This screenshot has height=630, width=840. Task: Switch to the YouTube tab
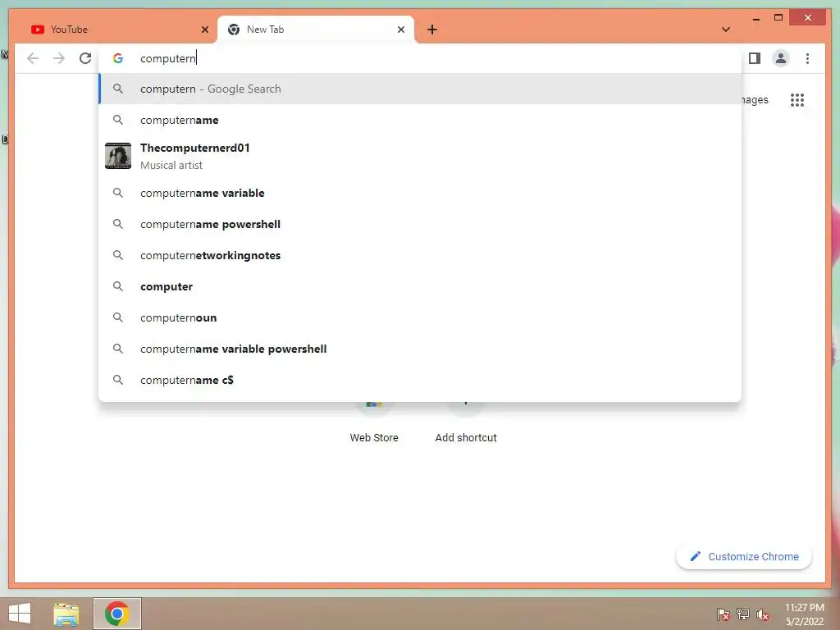(120, 30)
